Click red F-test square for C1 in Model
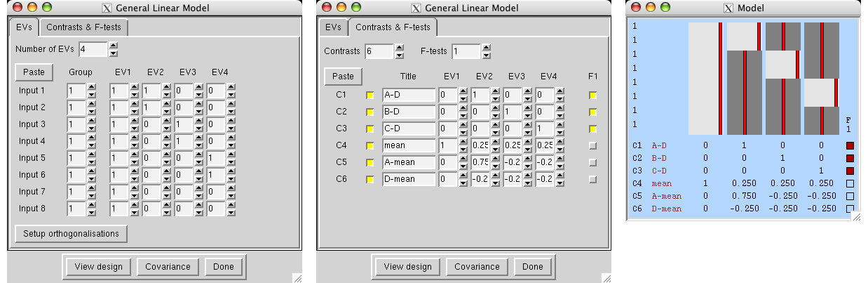This screenshot has width=868, height=283. point(850,145)
